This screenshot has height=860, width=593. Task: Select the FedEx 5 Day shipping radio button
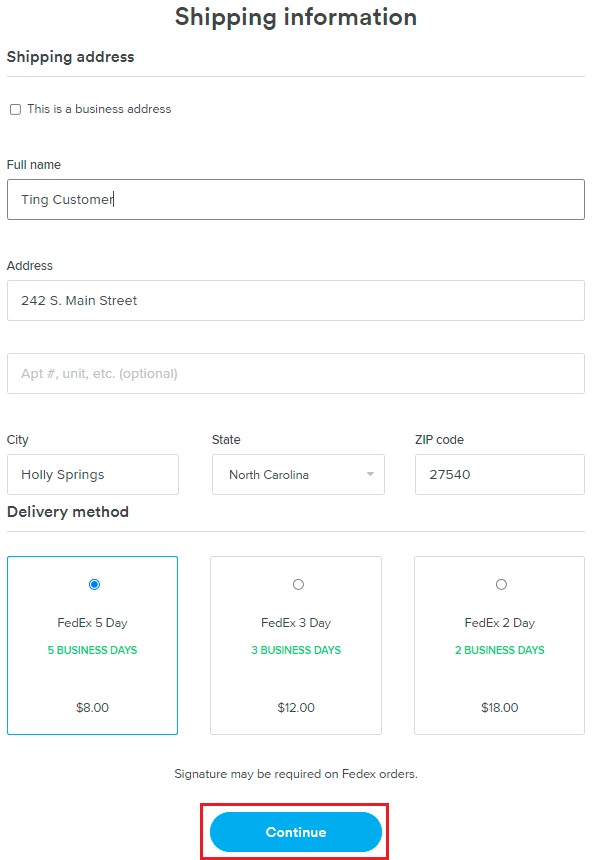(92, 584)
